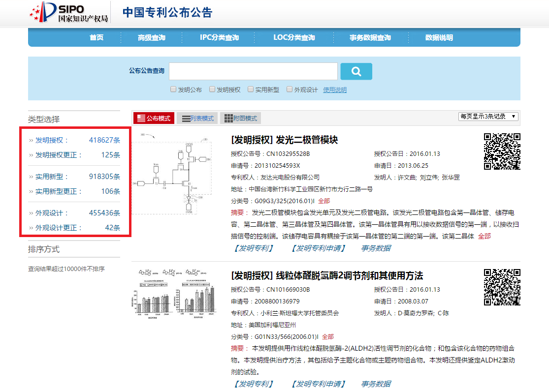This screenshot has height=392, width=549.
Task: Click 使用说明 link
Action: coord(335,90)
